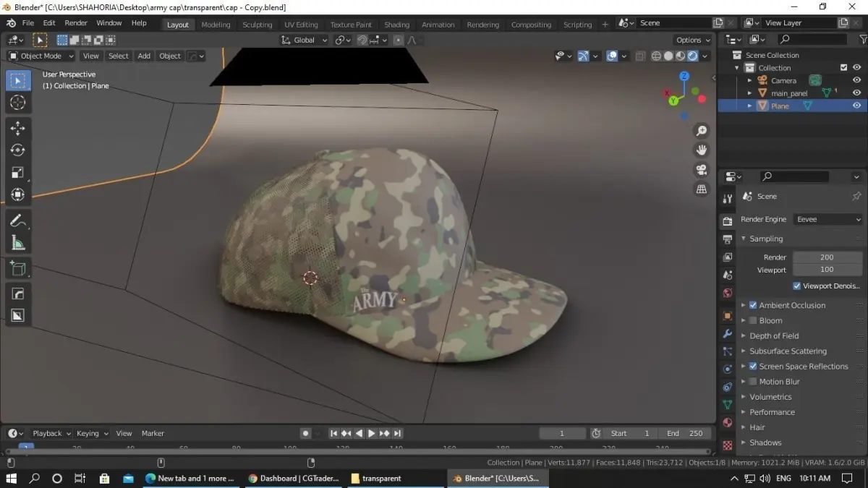The width and height of the screenshot is (868, 488).
Task: Enable the Bloom checkbox
Action: pyautogui.click(x=753, y=320)
